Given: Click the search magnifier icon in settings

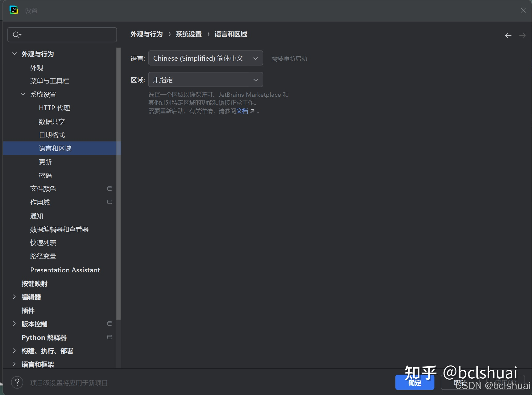Looking at the screenshot, I should click(17, 35).
